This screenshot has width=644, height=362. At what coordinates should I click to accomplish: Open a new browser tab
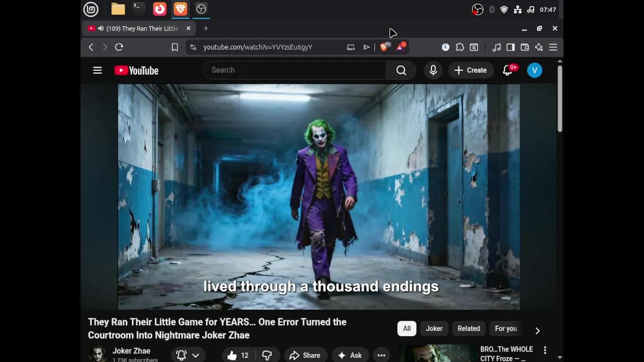[x=206, y=29]
